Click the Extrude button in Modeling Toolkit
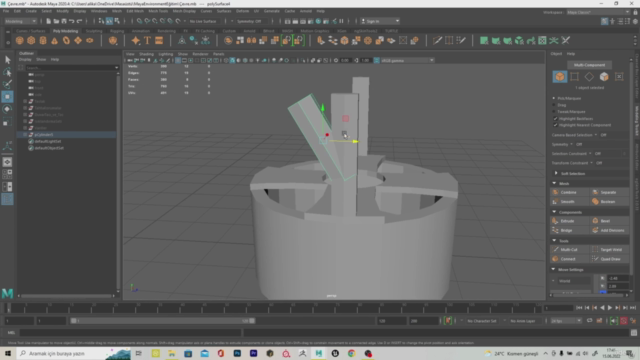This screenshot has height=360, width=640. [x=569, y=221]
